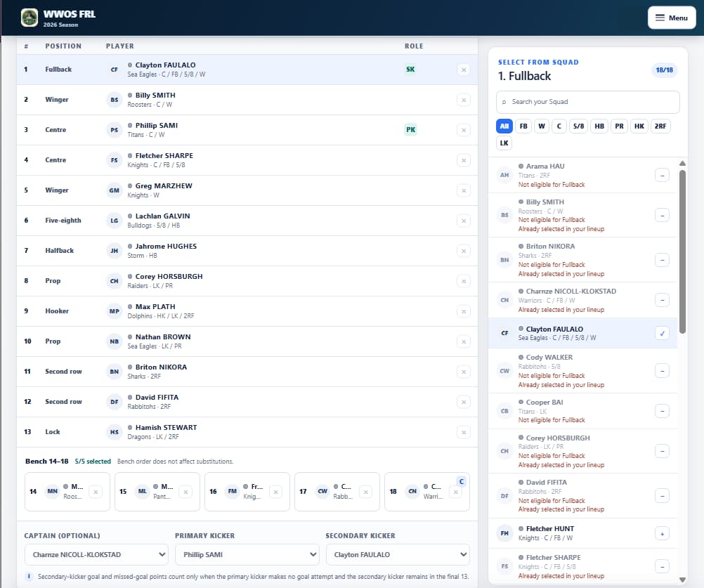Viewport: 704px width, 588px height.
Task: Click the SK role badge
Action: coord(410,70)
